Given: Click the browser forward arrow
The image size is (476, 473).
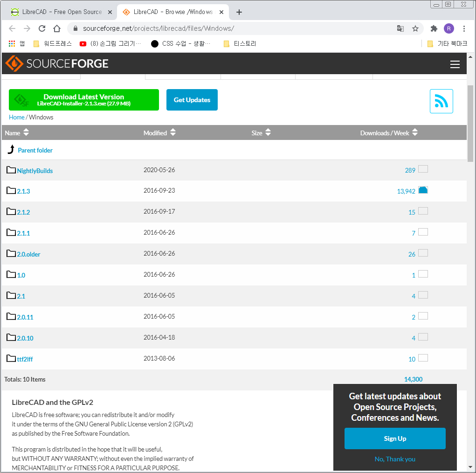Looking at the screenshot, I should [27, 28].
